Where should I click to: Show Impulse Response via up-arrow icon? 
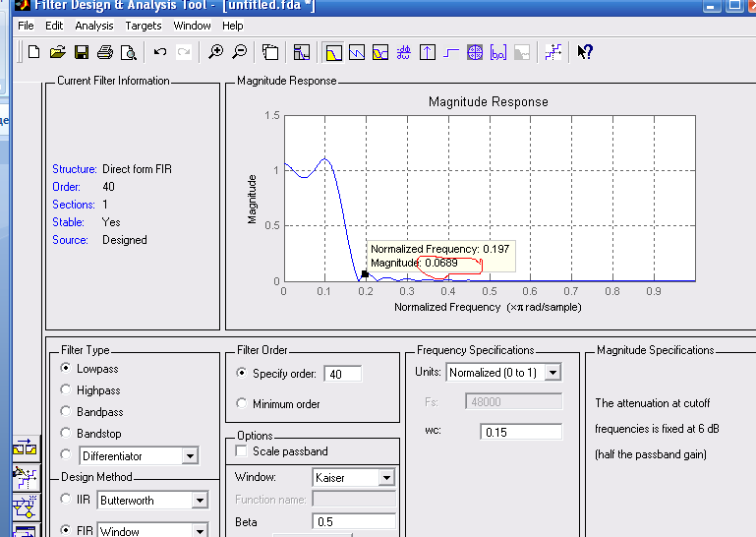(428, 52)
